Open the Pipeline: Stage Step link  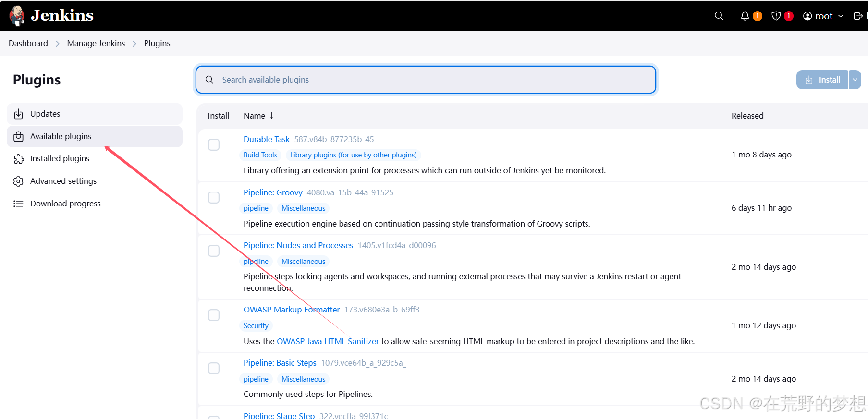point(279,416)
